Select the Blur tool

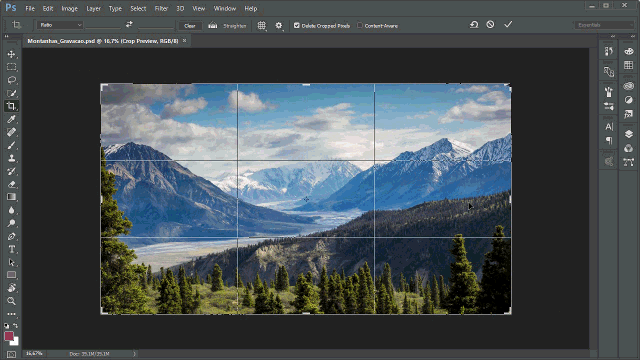coord(11,210)
